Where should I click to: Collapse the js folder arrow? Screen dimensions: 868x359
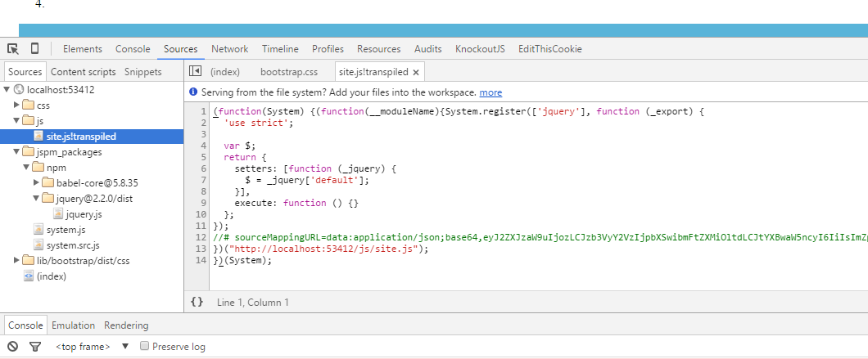16,120
